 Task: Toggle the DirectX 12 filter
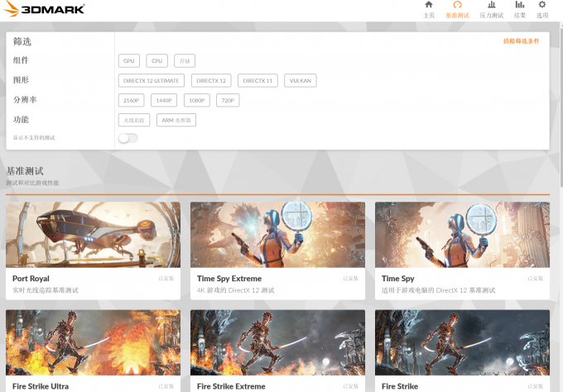tap(211, 81)
